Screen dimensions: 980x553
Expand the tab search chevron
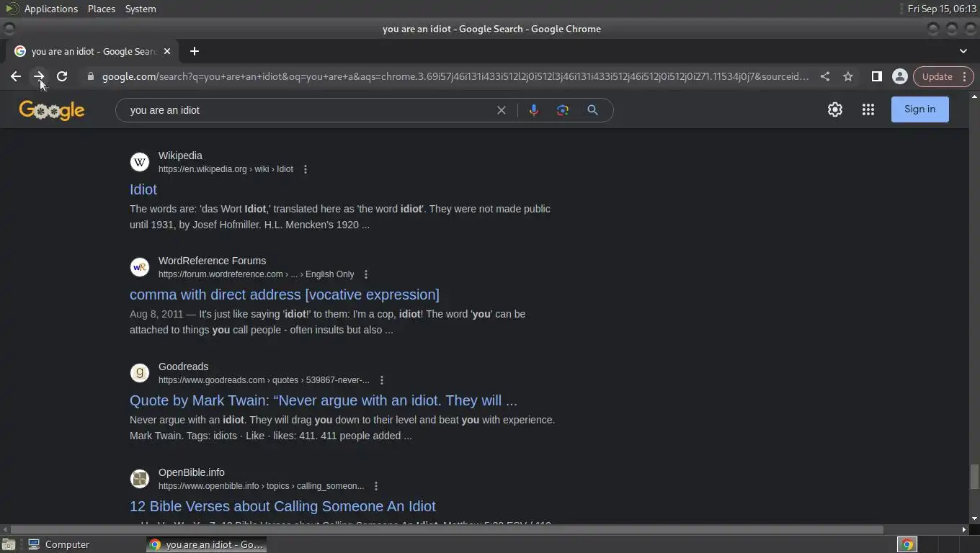(963, 51)
